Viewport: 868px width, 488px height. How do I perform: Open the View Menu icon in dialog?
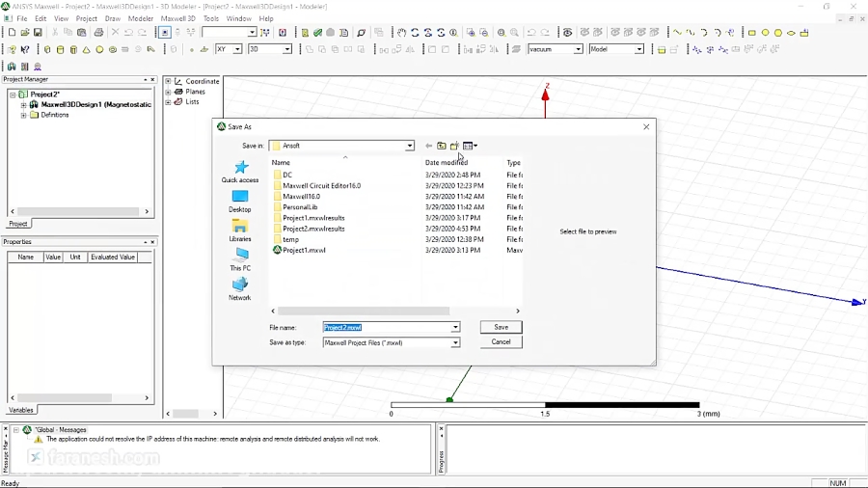[470, 146]
